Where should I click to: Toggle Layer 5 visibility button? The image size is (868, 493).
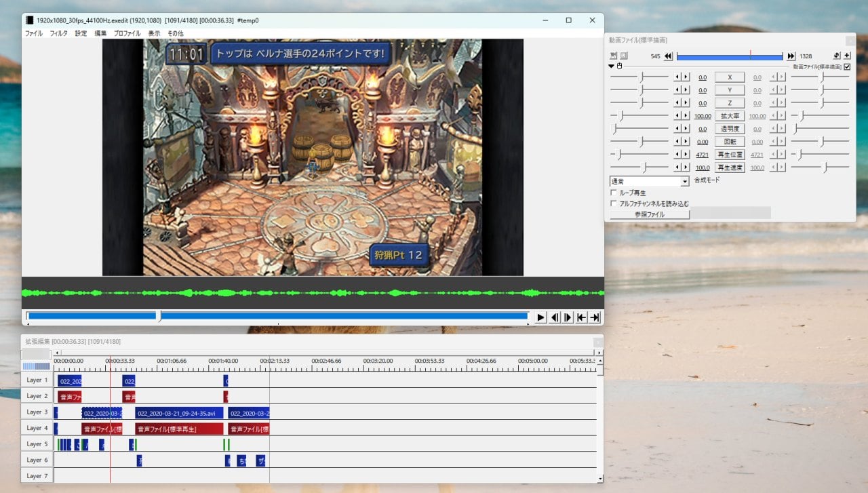click(37, 443)
